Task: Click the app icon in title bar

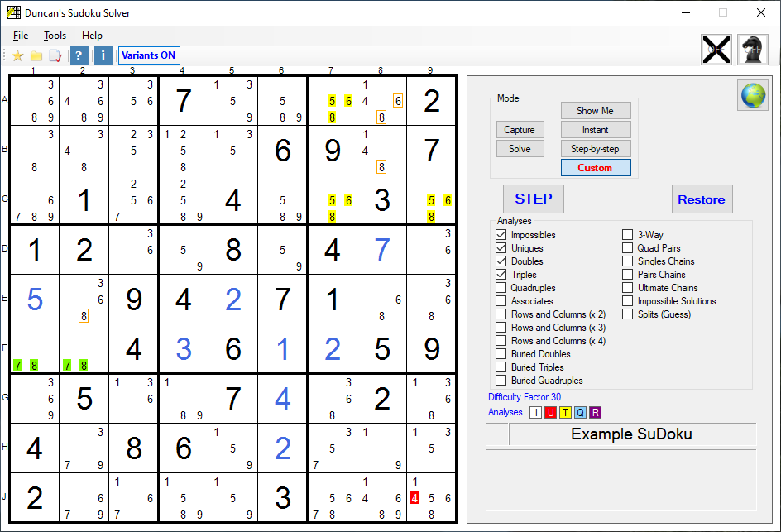Action: tap(14, 12)
